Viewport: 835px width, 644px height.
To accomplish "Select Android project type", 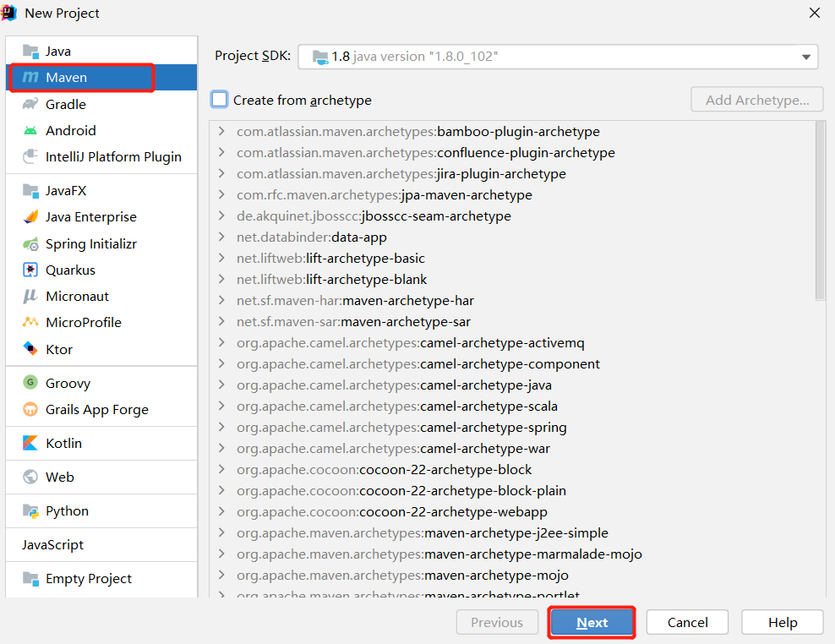I will (x=101, y=130).
